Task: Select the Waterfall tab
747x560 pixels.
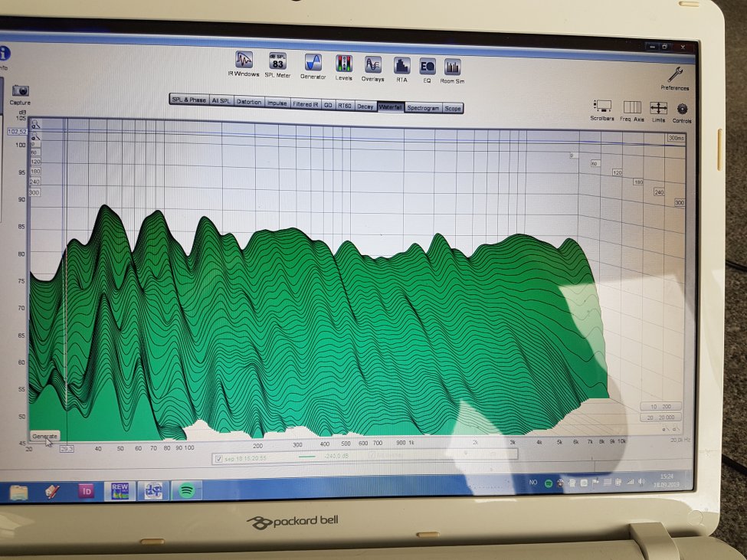Action: pos(391,107)
